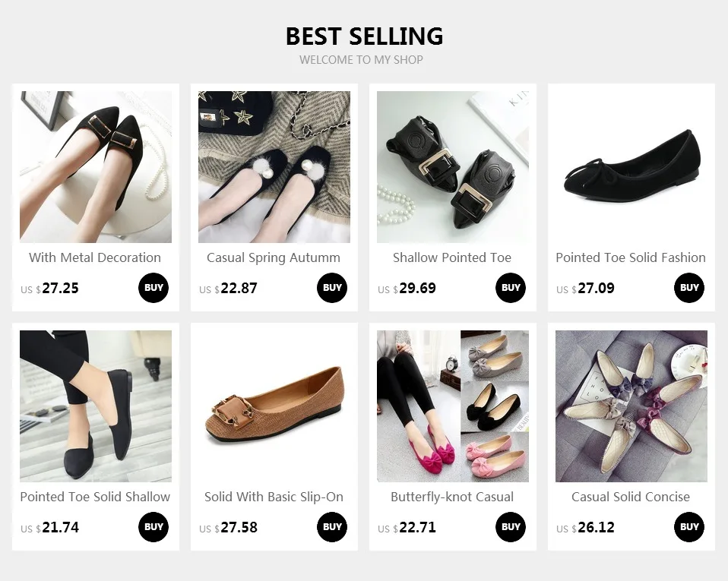
Task: Open the pom-pom pearl flats photo
Action: pyautogui.click(x=274, y=167)
